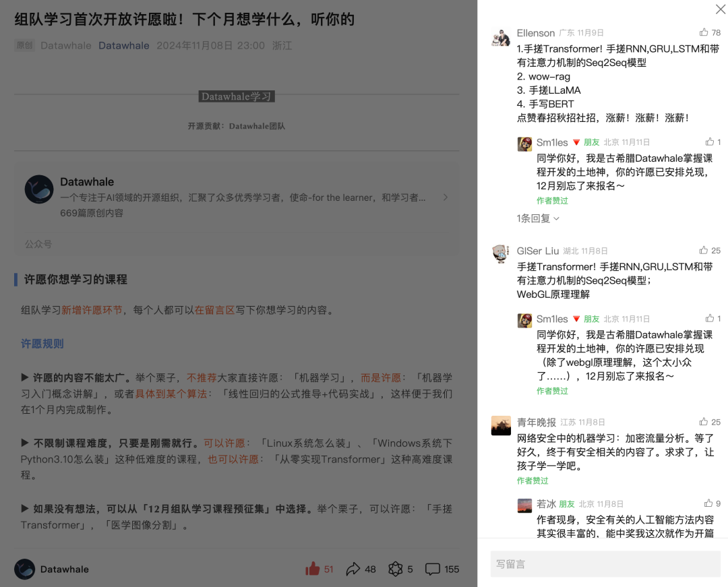
Task: Click the 在看 flower icon showing 5
Action: click(x=396, y=569)
